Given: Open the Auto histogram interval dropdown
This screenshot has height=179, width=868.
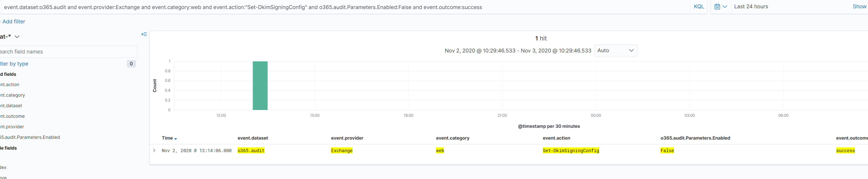Looking at the screenshot, I should (615, 50).
